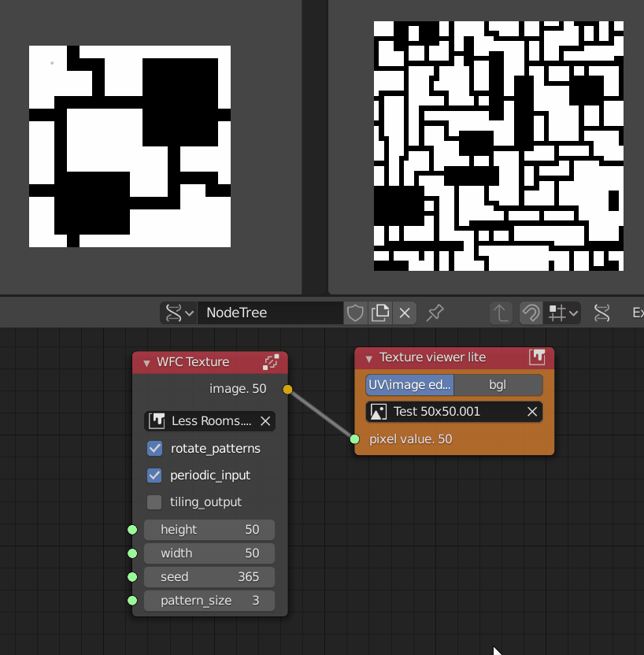Image resolution: width=644 pixels, height=655 pixels.
Task: Duplicate the NodeTree with the copy icon
Action: coord(380,313)
